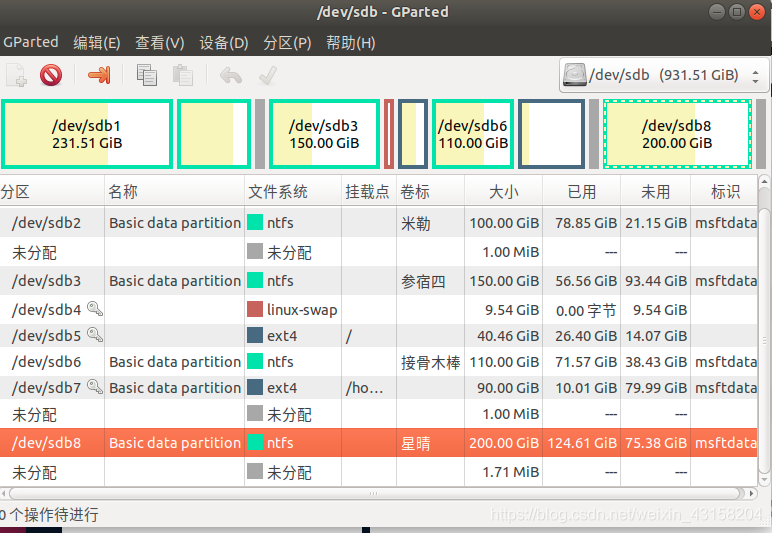Click the New partition toolbar icon
Screen dimensions: 772x533
[16, 75]
